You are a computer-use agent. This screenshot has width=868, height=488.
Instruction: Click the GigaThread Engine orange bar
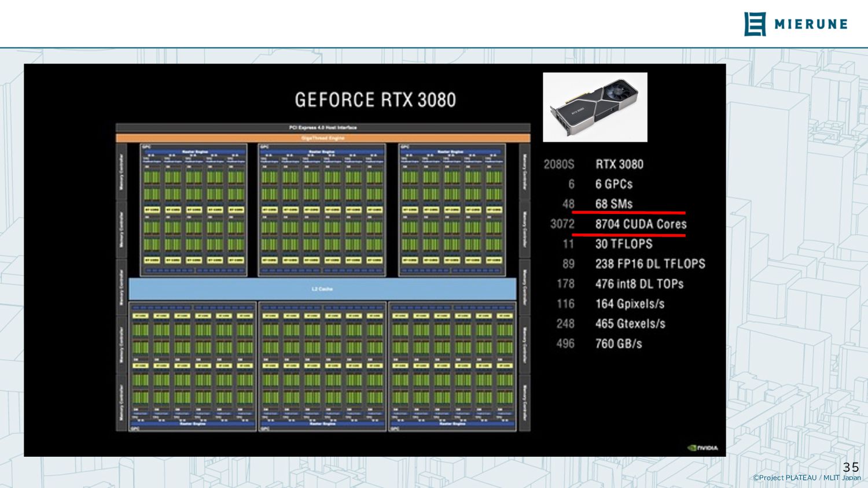click(x=323, y=138)
